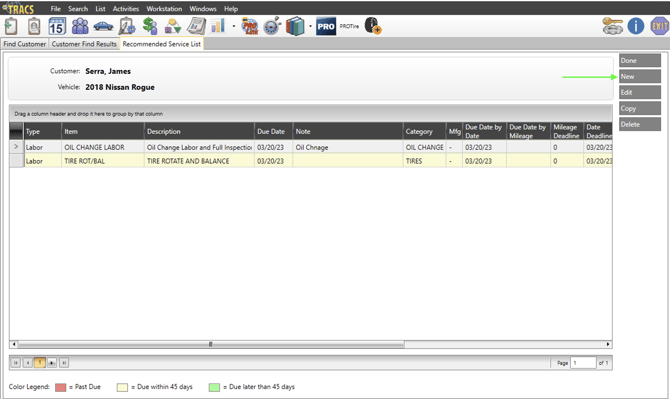Select the OIL CHANGE LABOR item cell
This screenshot has height=399, width=670.
103,147
